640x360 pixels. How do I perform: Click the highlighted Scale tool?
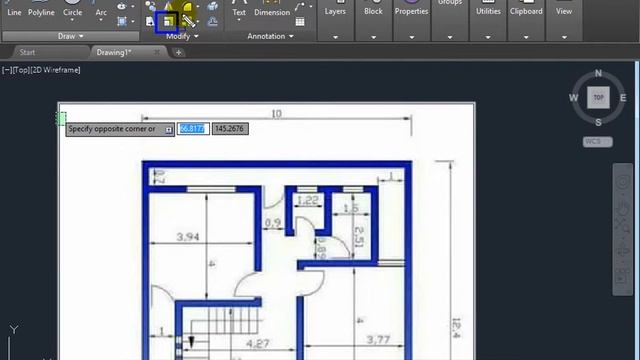coord(168,22)
